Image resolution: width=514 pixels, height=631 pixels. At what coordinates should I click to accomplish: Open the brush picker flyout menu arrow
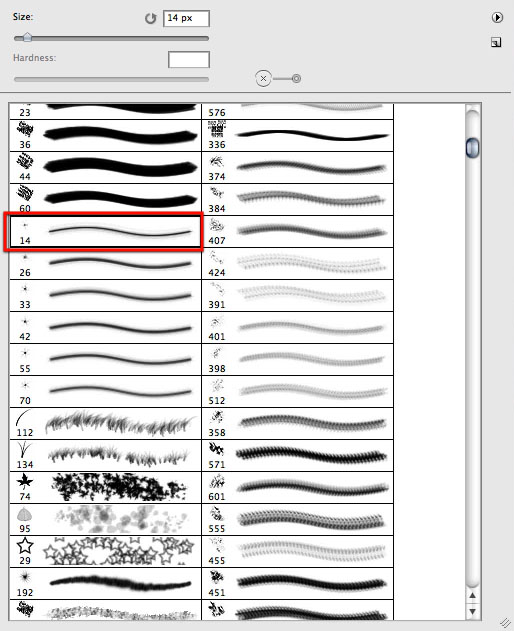tap(497, 18)
